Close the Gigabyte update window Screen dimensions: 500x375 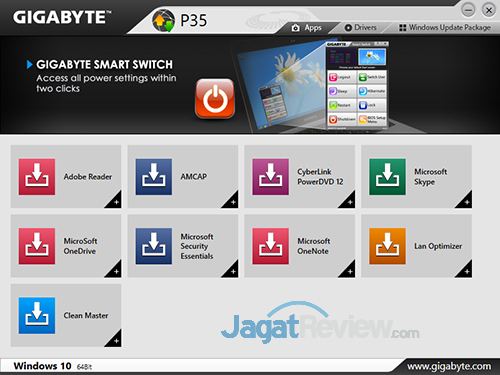coord(489,10)
